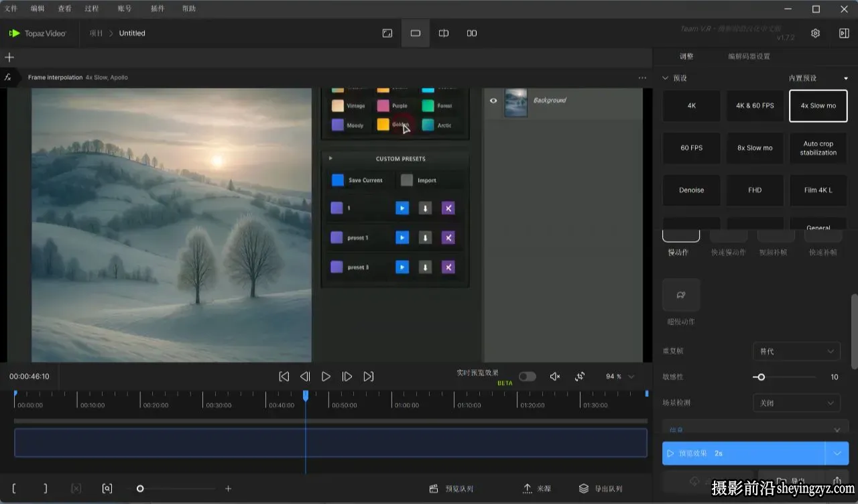The height and width of the screenshot is (504, 858).
Task: Click the 暗慢动作 model icon
Action: tap(681, 295)
